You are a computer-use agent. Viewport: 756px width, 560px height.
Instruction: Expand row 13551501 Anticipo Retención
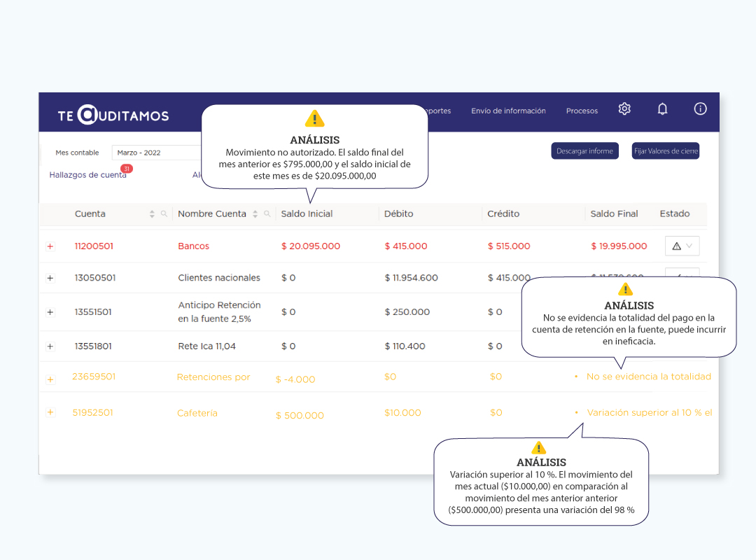coord(50,313)
